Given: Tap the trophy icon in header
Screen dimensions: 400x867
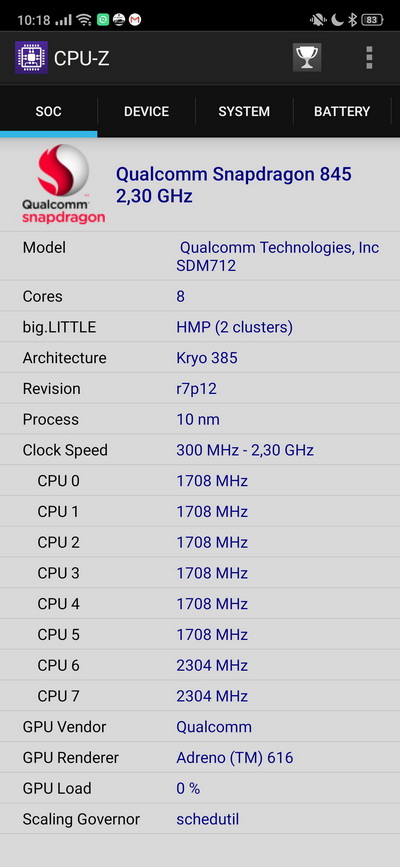Looking at the screenshot, I should pos(307,58).
